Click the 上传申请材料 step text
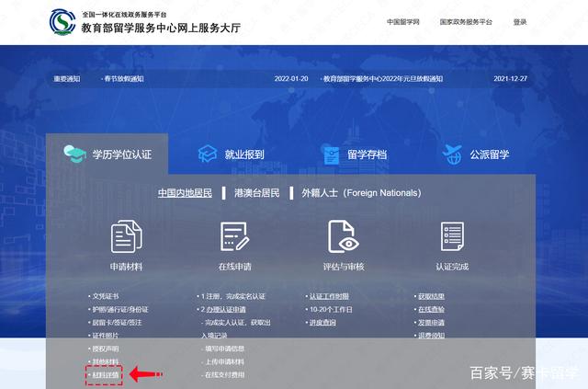588x389 pixels. (224, 361)
